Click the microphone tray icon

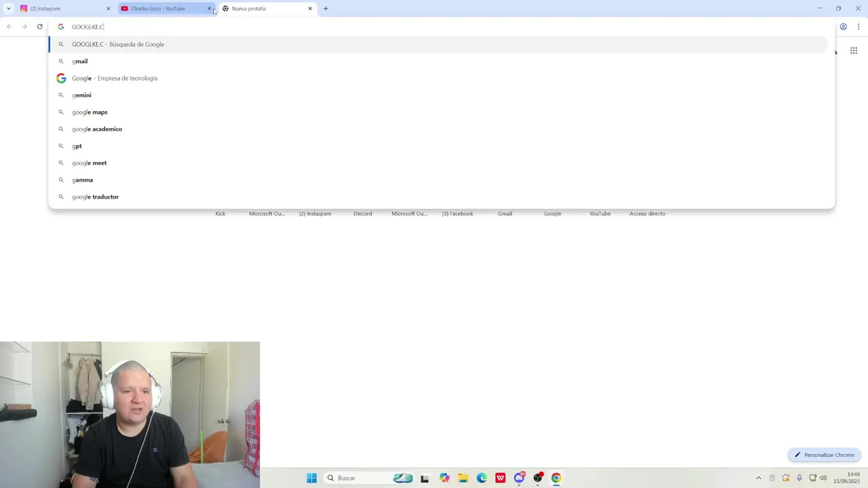[800, 478]
